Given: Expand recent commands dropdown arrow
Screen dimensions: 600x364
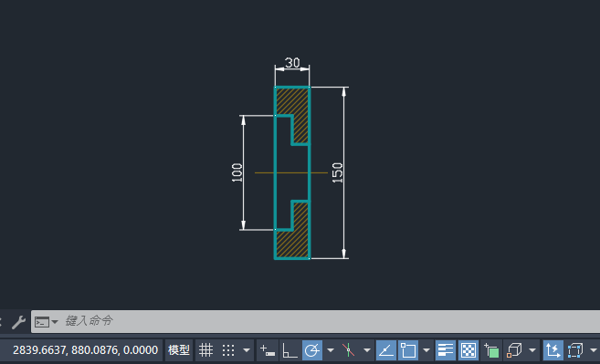Looking at the screenshot, I should tap(55, 322).
